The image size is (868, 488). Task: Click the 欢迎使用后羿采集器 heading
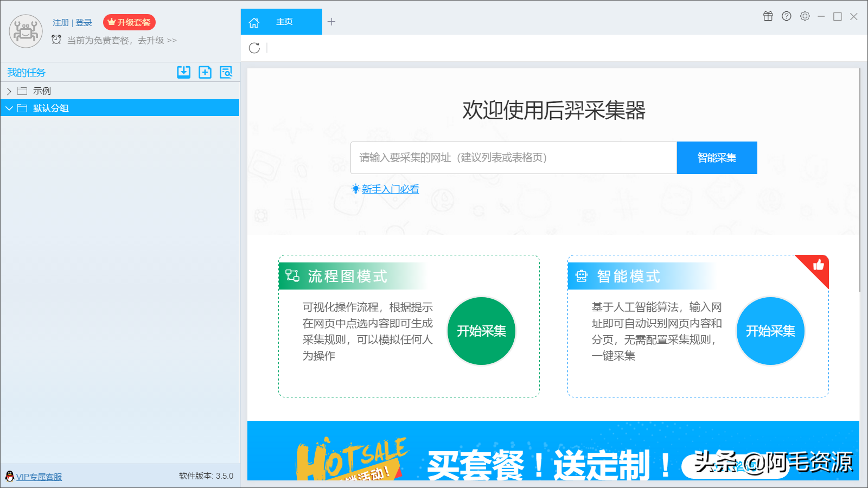554,110
